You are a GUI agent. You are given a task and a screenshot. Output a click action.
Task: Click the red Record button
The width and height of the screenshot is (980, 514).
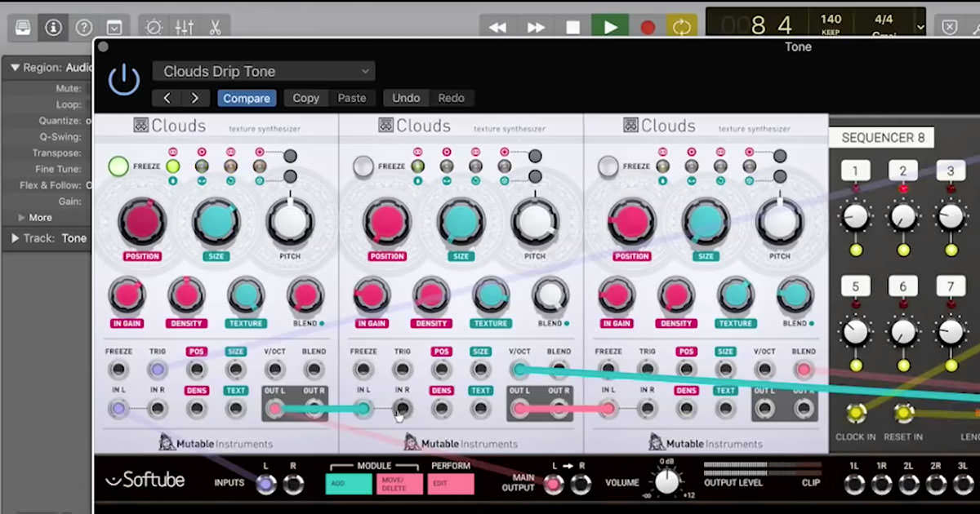point(648,27)
